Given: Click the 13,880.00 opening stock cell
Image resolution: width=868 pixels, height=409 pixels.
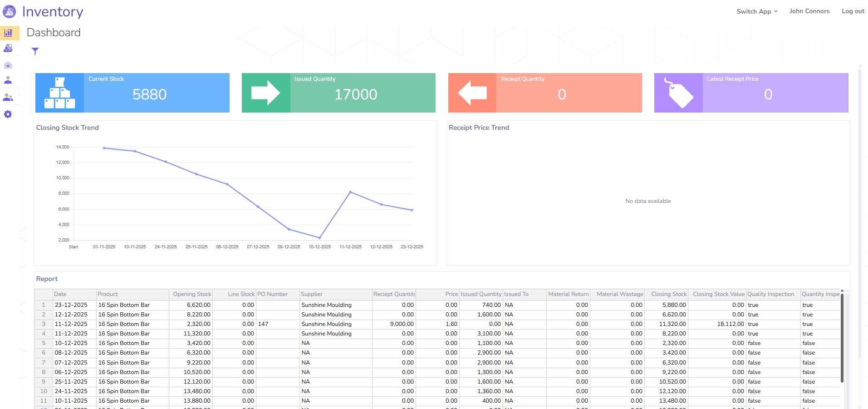Looking at the screenshot, I should click(191, 401).
